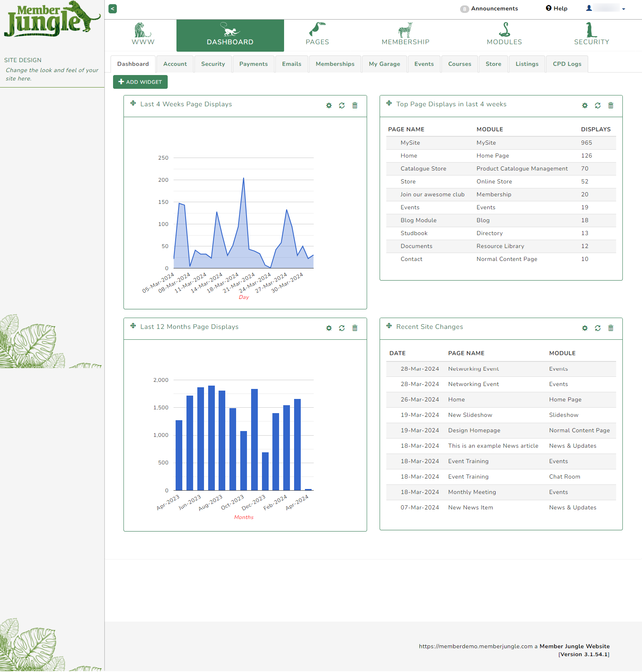Refresh the Top Page Displays widget
The width and height of the screenshot is (642, 672).
click(597, 105)
